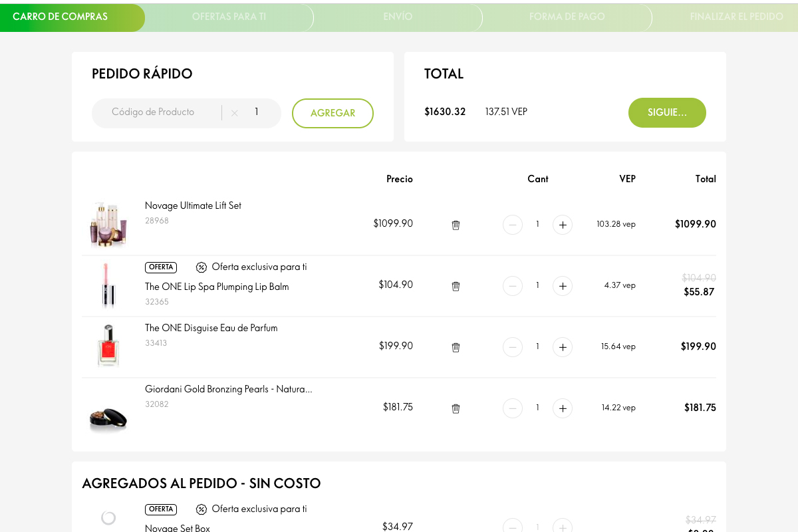
Task: Click the Cant column header
Action: coord(538,179)
